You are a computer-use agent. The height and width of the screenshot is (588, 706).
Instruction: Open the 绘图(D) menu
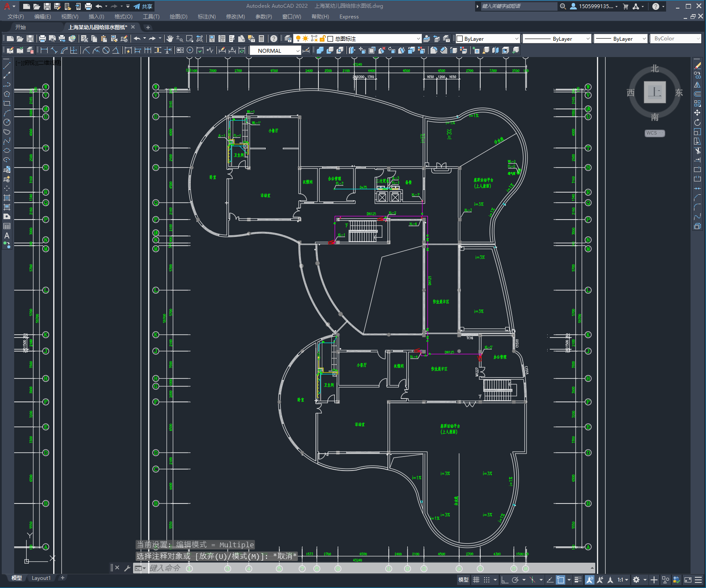[179, 17]
